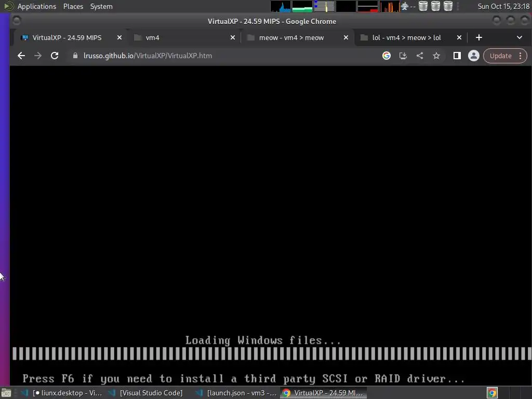Viewport: 532px width, 399px height.
Task: Reload the VirtualXP page
Action: 54,56
